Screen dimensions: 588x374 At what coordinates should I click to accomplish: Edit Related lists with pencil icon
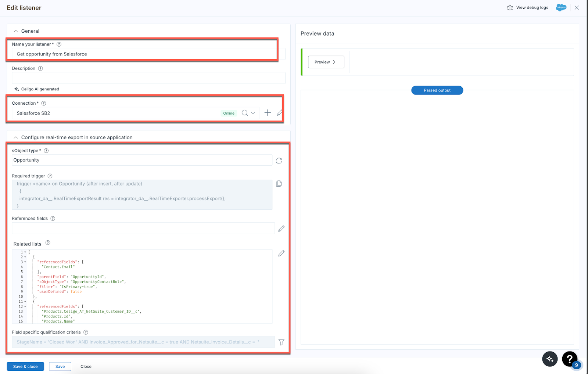click(x=282, y=253)
